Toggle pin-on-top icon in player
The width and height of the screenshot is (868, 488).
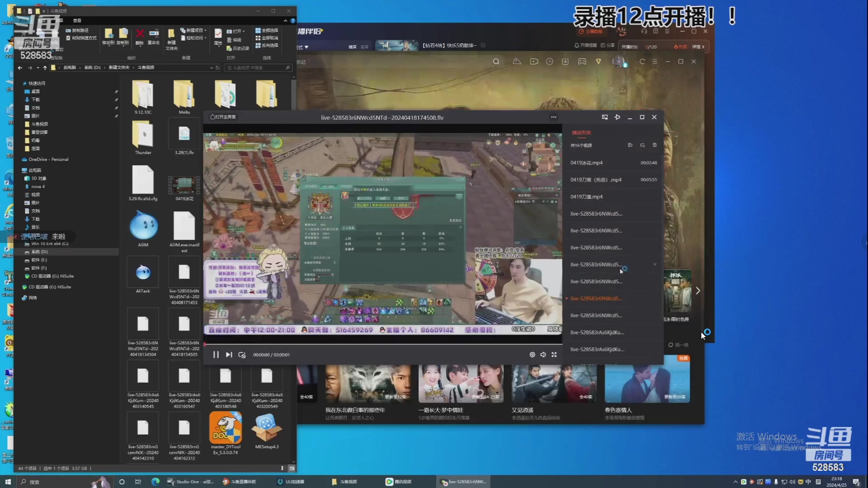pos(617,117)
